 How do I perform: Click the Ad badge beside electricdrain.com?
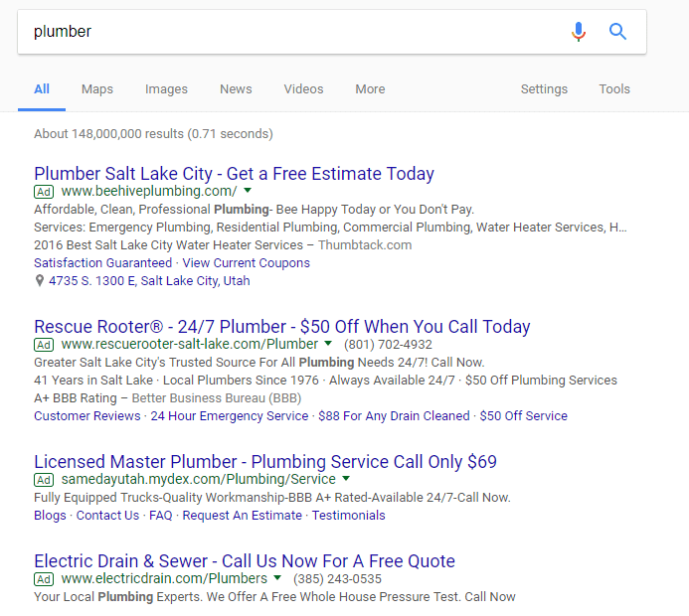click(x=44, y=578)
